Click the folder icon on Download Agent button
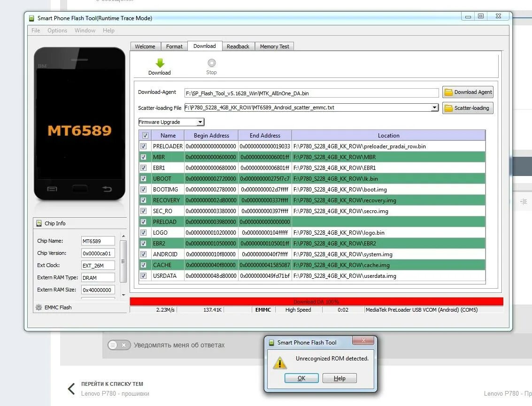The width and height of the screenshot is (532, 406). (x=448, y=92)
